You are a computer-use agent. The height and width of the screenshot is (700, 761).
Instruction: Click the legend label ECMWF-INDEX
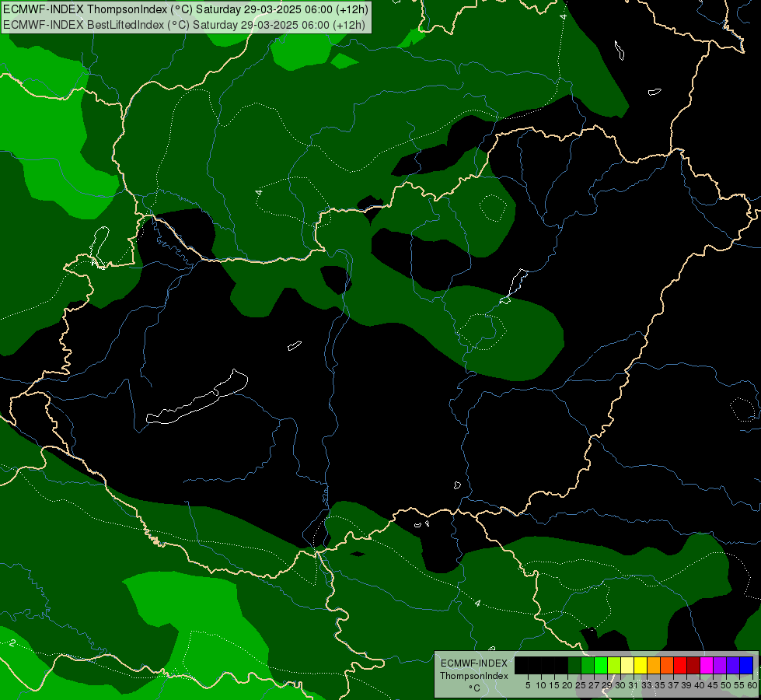pos(474,663)
